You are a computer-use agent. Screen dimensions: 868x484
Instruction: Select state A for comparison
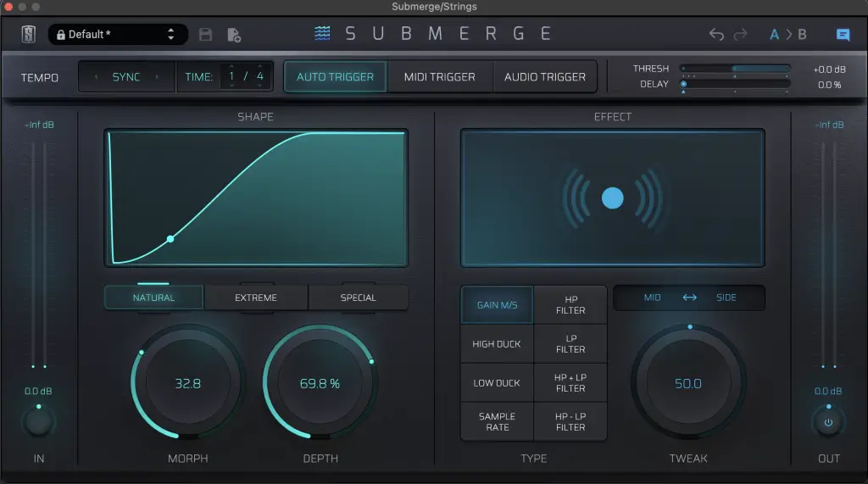[x=774, y=35]
